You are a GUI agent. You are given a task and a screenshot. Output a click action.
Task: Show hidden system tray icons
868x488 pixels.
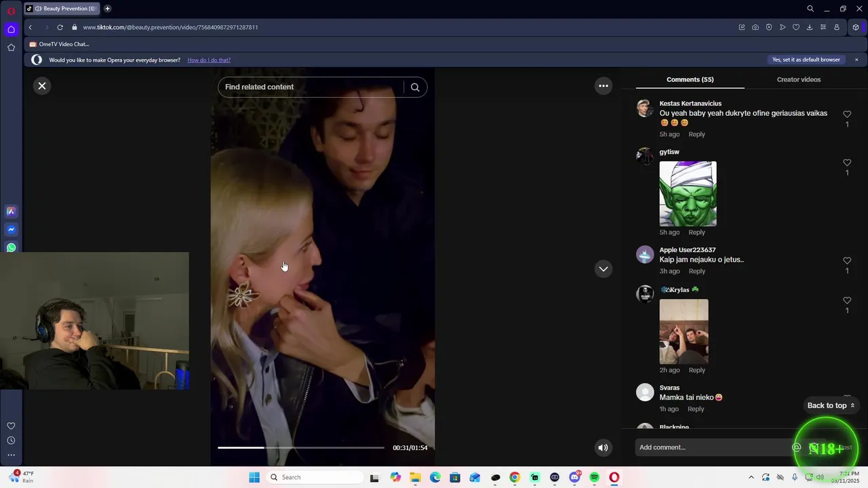(x=751, y=477)
